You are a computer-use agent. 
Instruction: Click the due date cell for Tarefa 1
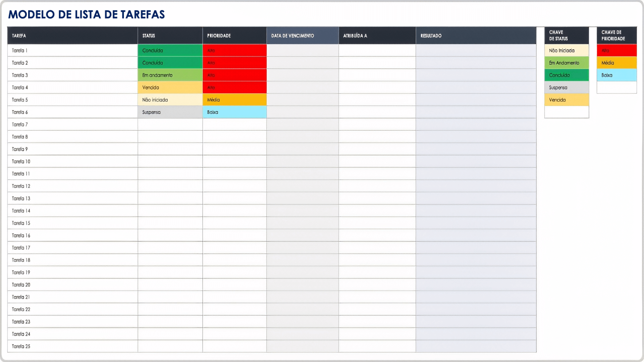click(303, 50)
